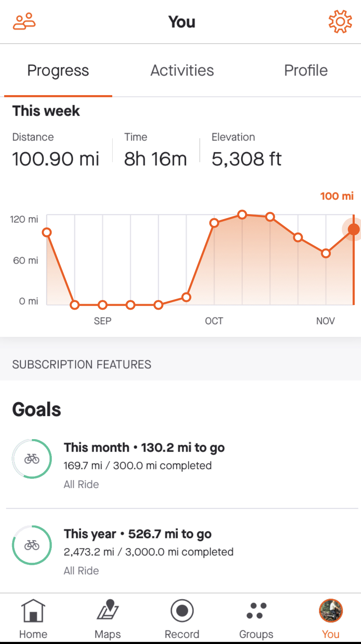361x644 pixels.
Task: Go to Home in bottom navigation
Action: [34, 618]
